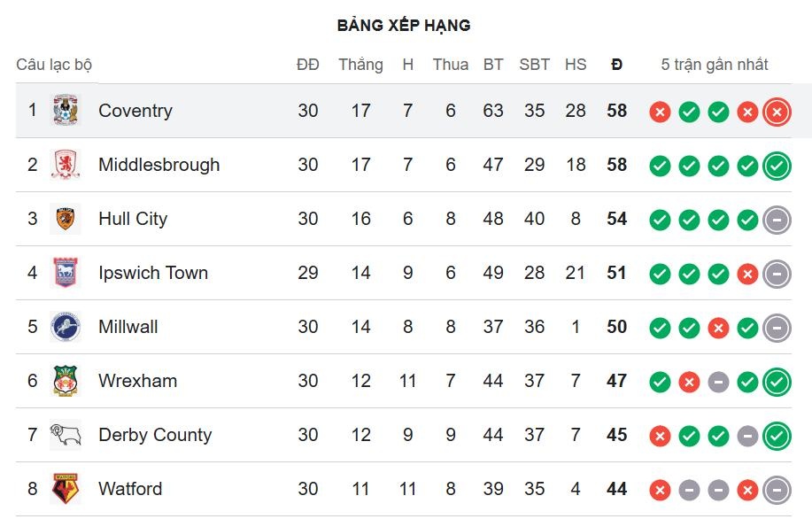Click the Ipswich Town club crest
The image size is (812, 519).
coord(66,273)
